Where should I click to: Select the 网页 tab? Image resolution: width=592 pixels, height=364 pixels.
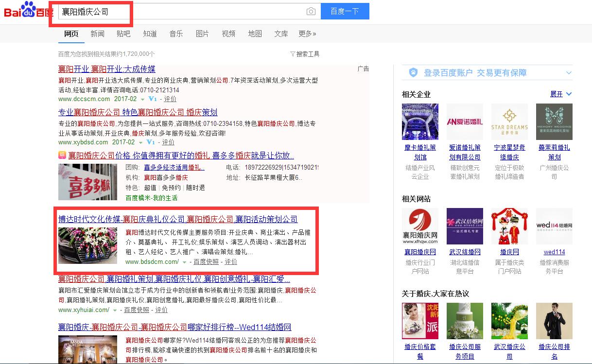pyautogui.click(x=71, y=34)
